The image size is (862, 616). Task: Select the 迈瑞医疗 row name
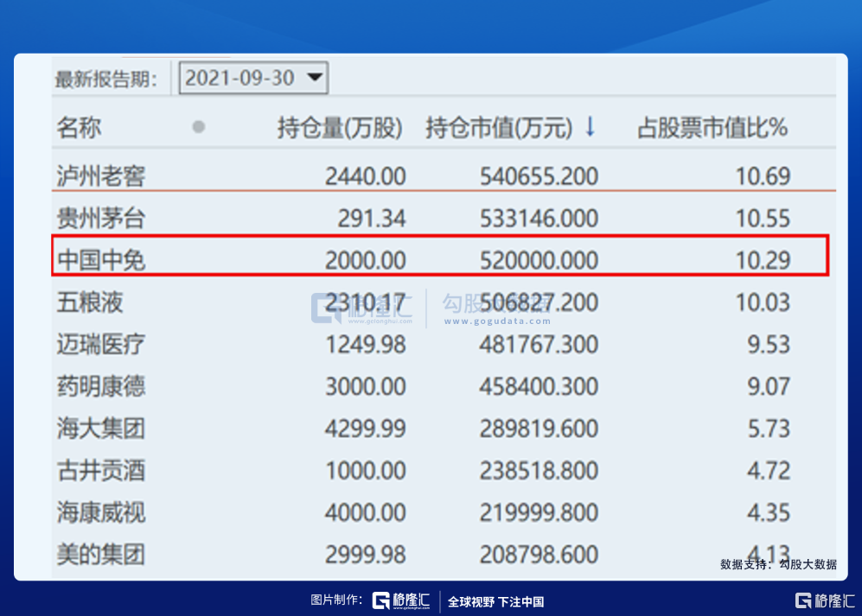tap(101, 345)
